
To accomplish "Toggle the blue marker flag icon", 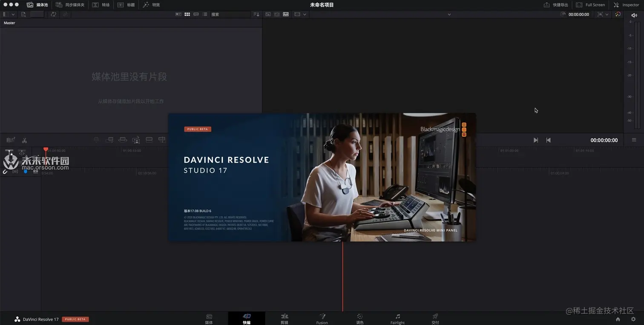I will (x=26, y=171).
